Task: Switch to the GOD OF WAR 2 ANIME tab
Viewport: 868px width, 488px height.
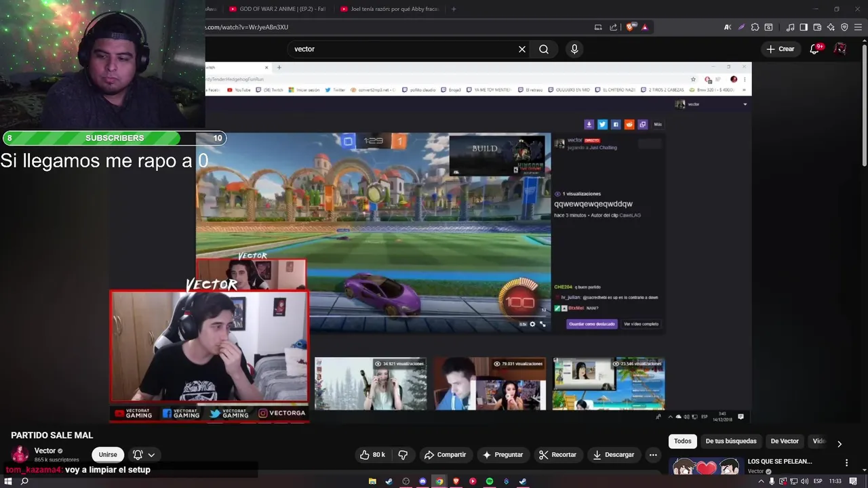Action: (x=278, y=9)
